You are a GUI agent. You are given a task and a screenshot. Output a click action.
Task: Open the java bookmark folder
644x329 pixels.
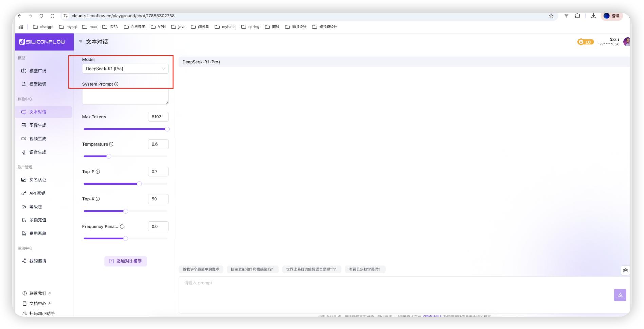point(178,27)
